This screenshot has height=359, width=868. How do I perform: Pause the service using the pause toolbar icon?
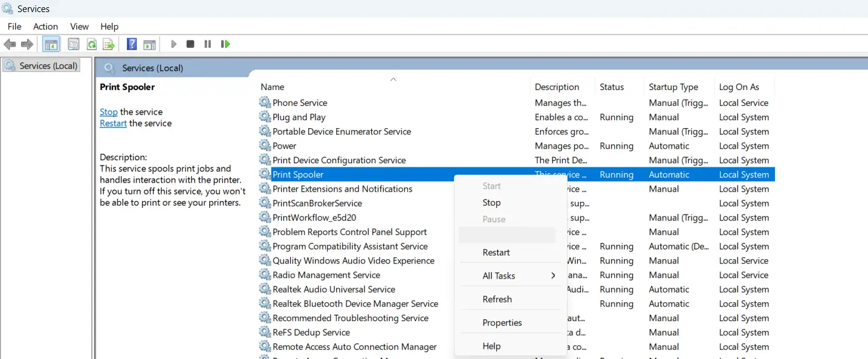coord(207,44)
